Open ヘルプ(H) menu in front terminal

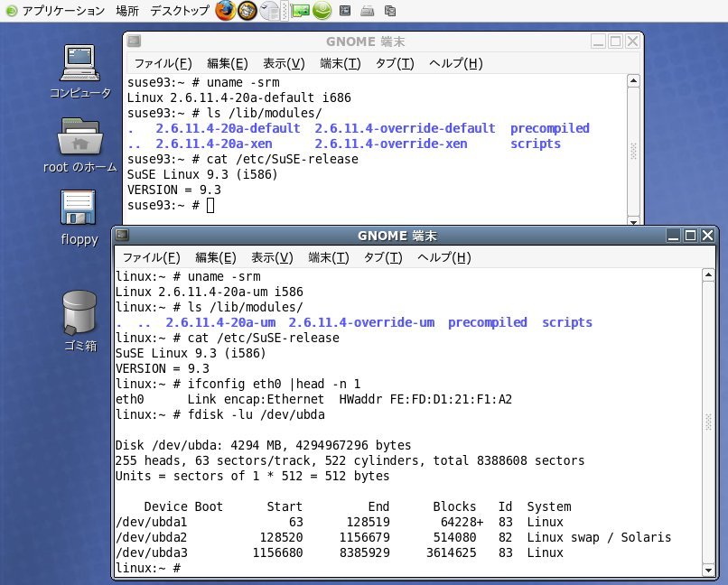coord(444,257)
